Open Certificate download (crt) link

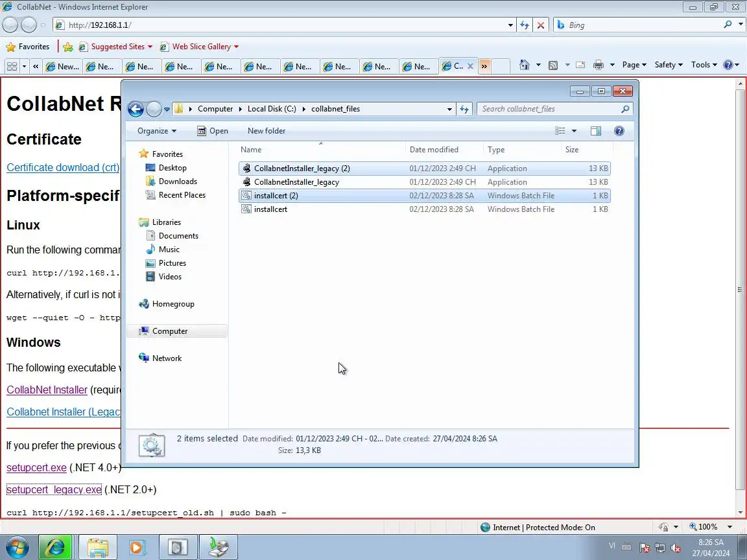(x=63, y=168)
